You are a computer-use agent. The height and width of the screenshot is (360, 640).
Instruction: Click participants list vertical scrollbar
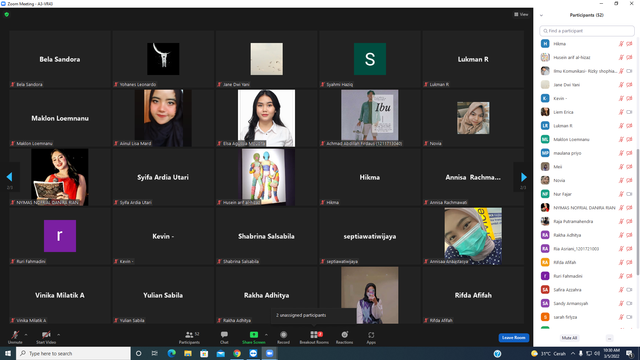click(638, 212)
